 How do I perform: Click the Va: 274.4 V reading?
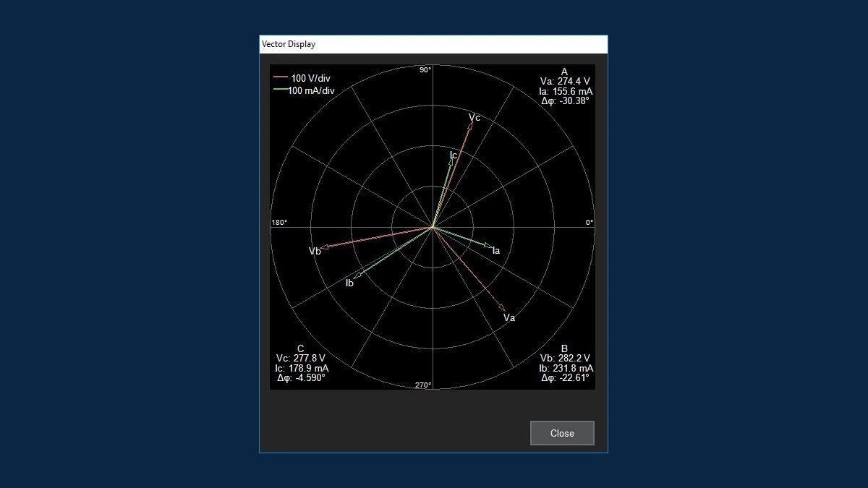coord(565,82)
